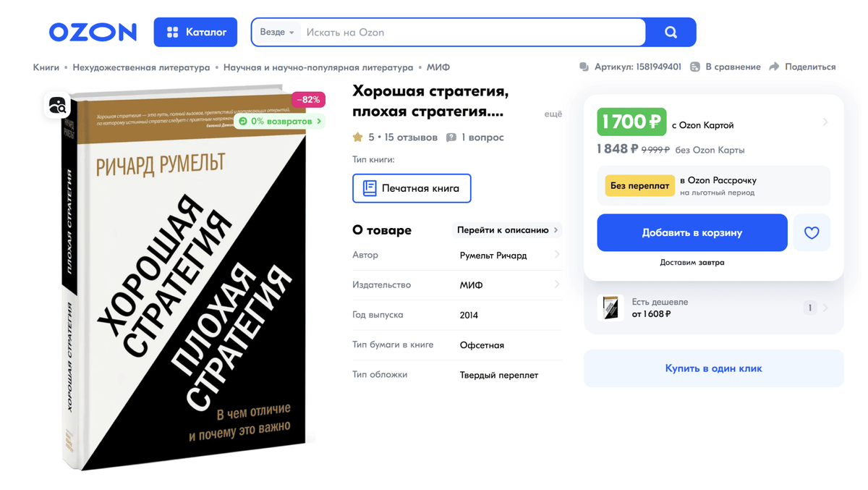Expand the 'Есть дешевле' cheaper offers row
Image resolution: width=868 pixels, height=490 pixels.
coord(713,308)
